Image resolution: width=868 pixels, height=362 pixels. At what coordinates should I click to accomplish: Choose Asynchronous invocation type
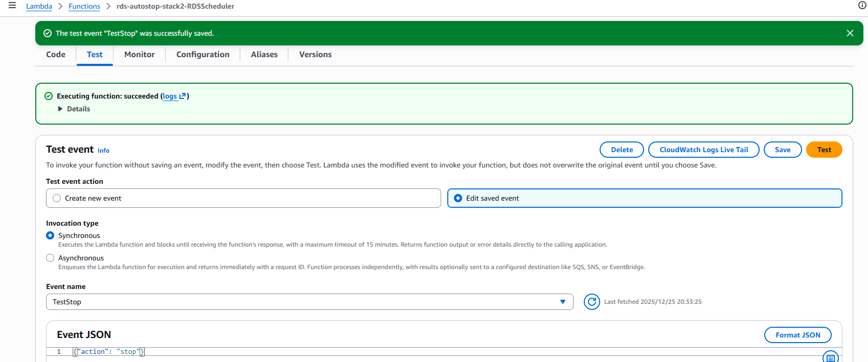click(x=50, y=258)
